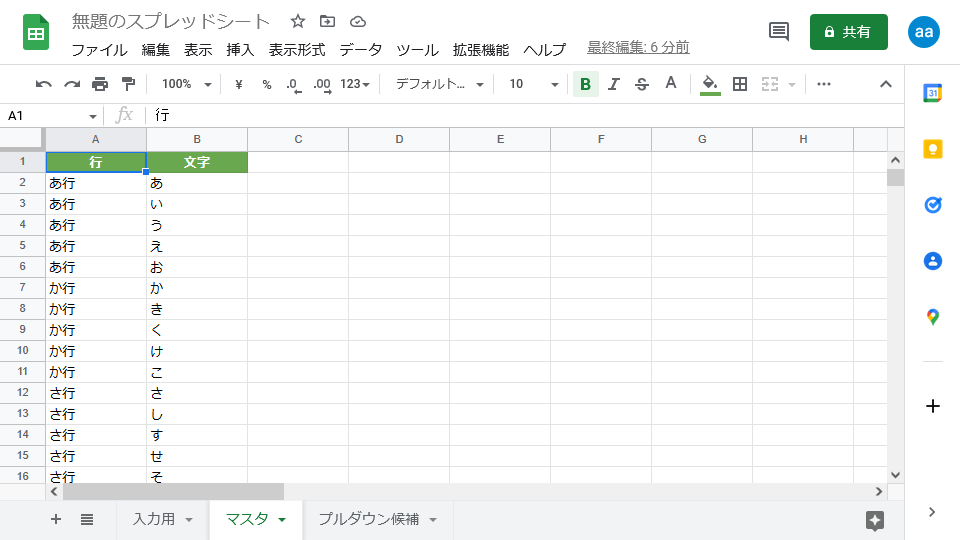Open the データ menu

pos(360,49)
